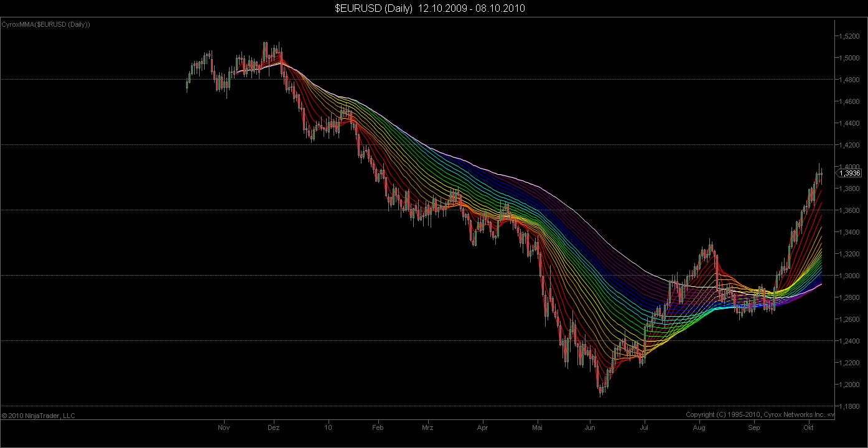Select the 1,4800 price level label

(x=849, y=80)
